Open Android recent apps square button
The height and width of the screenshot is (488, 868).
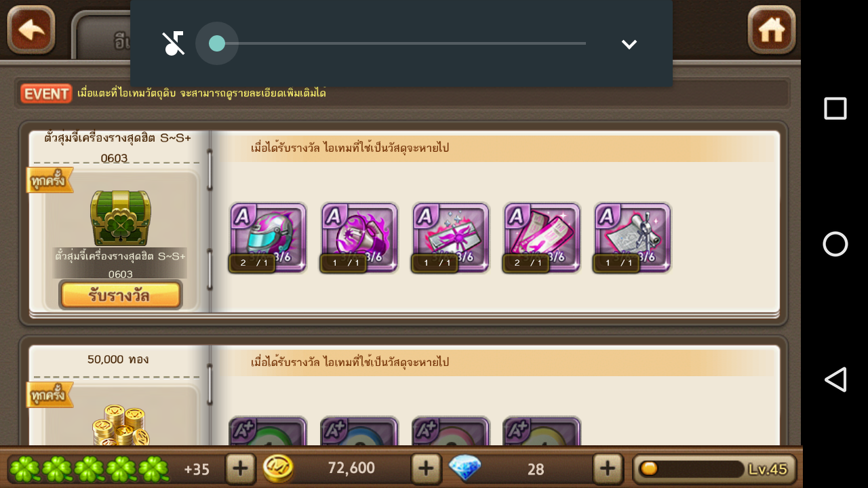[x=835, y=108]
